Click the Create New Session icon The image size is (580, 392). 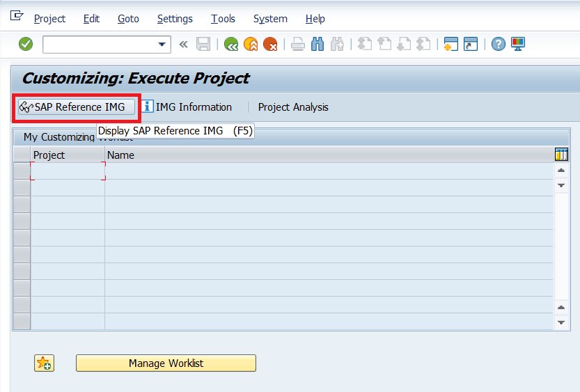coord(451,44)
